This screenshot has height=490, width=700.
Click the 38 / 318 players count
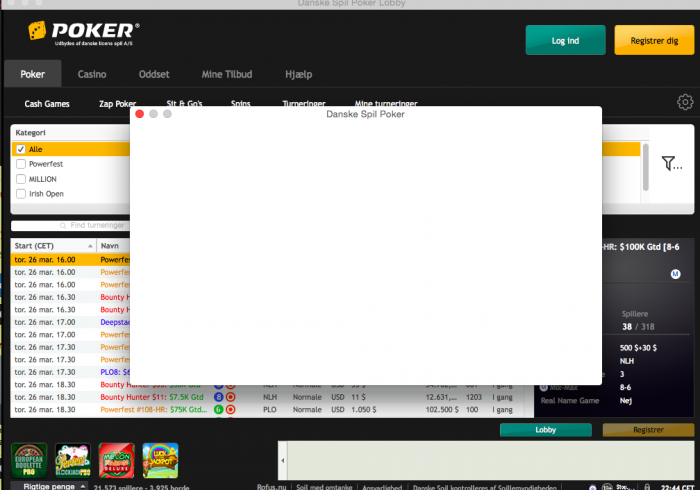coord(638,327)
